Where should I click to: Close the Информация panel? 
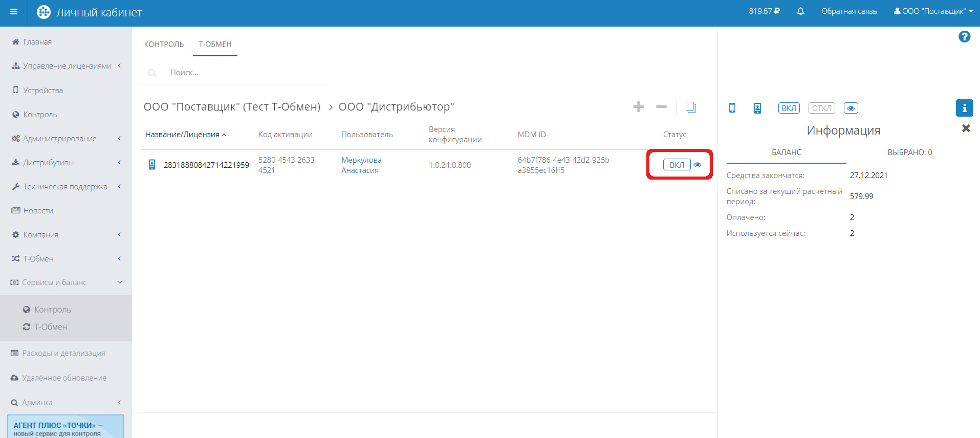pyautogui.click(x=966, y=128)
